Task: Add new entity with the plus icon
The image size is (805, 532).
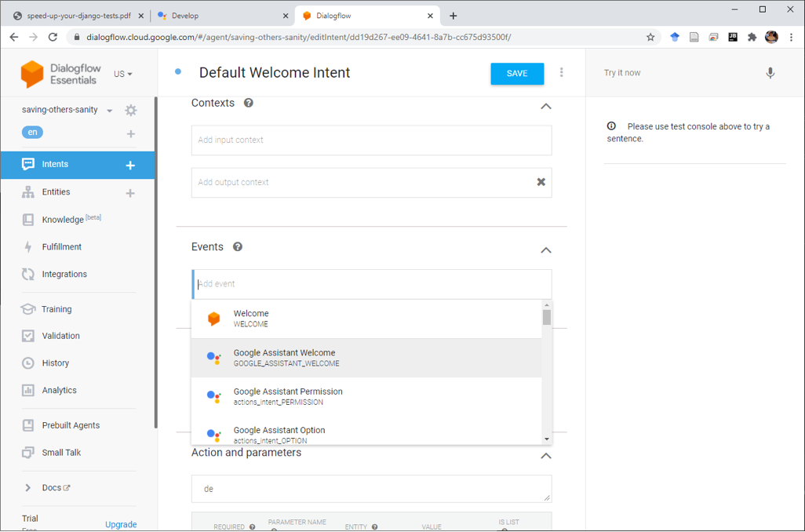Action: (x=130, y=192)
